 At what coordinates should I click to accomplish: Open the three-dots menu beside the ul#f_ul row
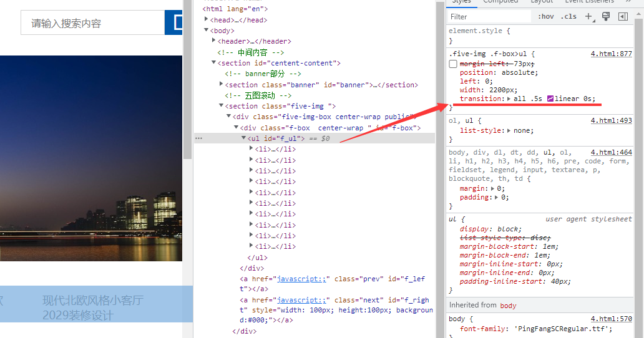(199, 138)
